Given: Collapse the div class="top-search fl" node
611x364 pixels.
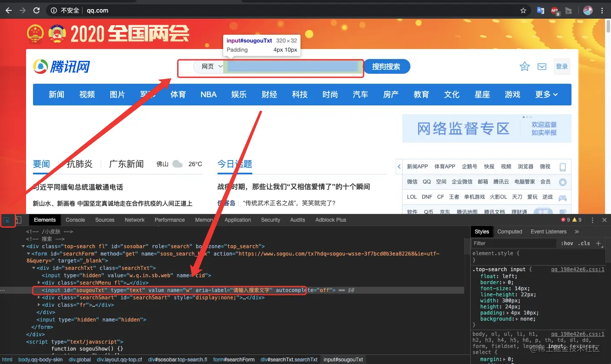Looking at the screenshot, I should pyautogui.click(x=23, y=246).
